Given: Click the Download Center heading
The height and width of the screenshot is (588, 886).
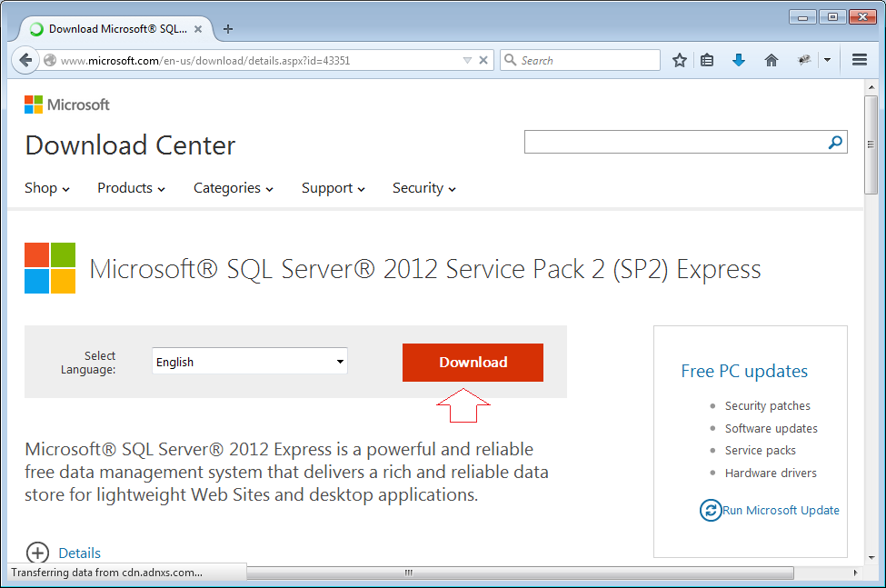Looking at the screenshot, I should 130,145.
